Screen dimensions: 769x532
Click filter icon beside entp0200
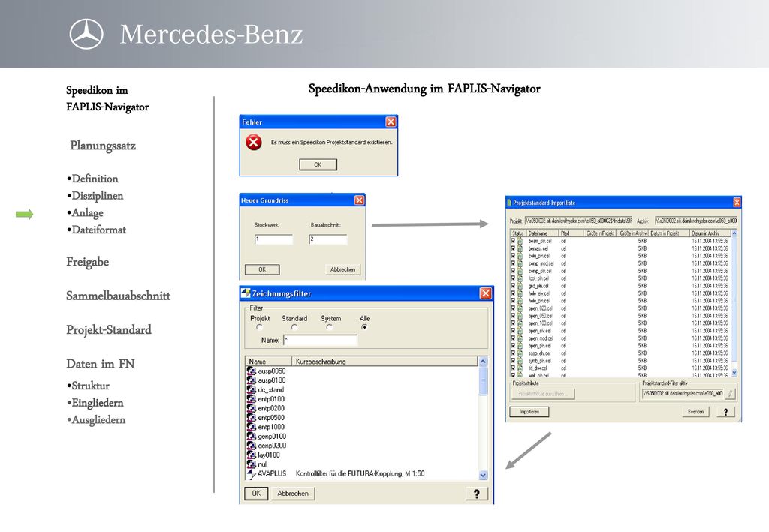coord(251,408)
